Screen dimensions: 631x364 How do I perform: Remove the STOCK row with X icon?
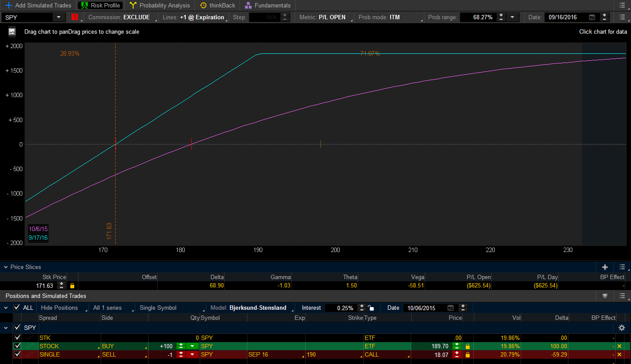619,346
